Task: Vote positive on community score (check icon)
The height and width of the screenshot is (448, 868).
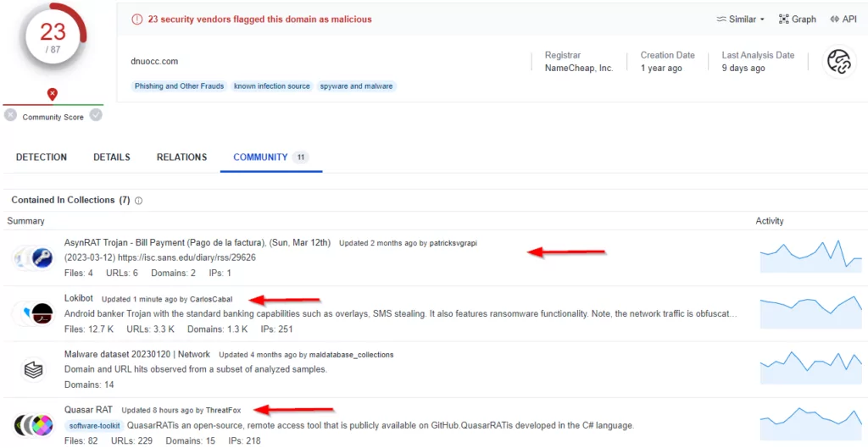Action: [96, 115]
